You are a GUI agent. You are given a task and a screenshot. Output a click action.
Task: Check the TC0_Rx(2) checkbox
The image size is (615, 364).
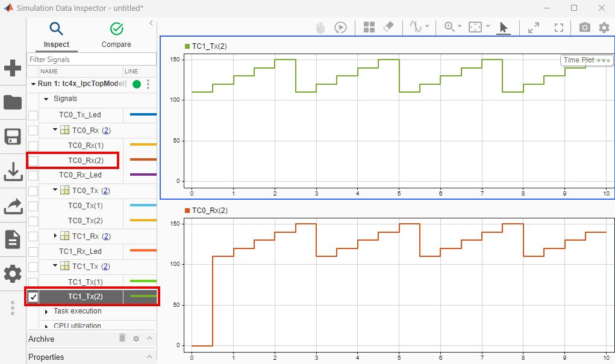point(33,161)
